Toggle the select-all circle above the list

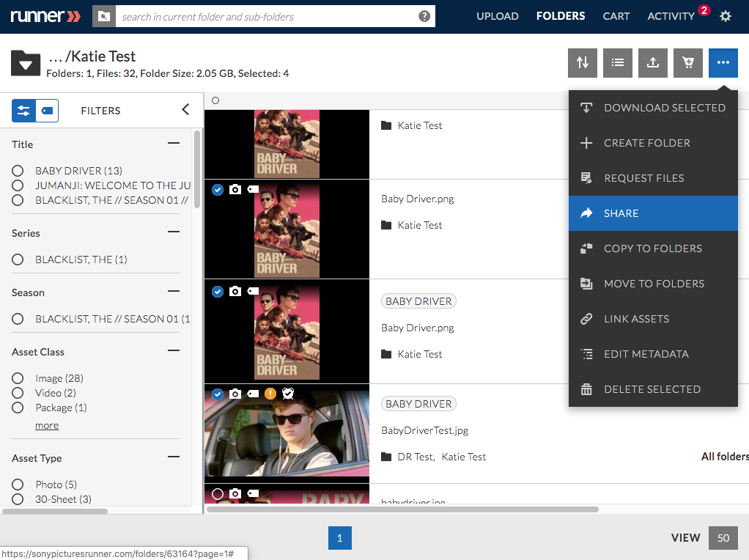[215, 100]
